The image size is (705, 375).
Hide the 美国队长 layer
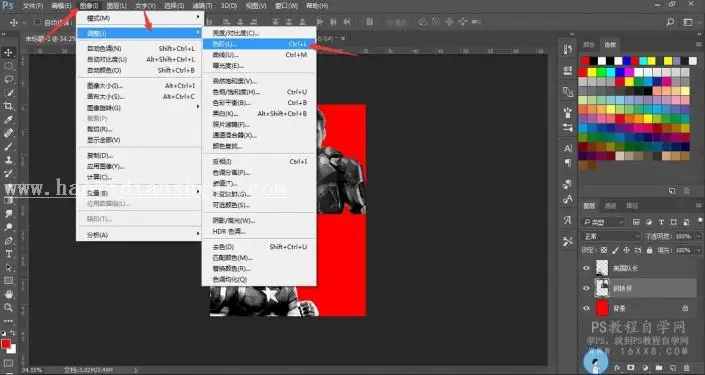586,268
